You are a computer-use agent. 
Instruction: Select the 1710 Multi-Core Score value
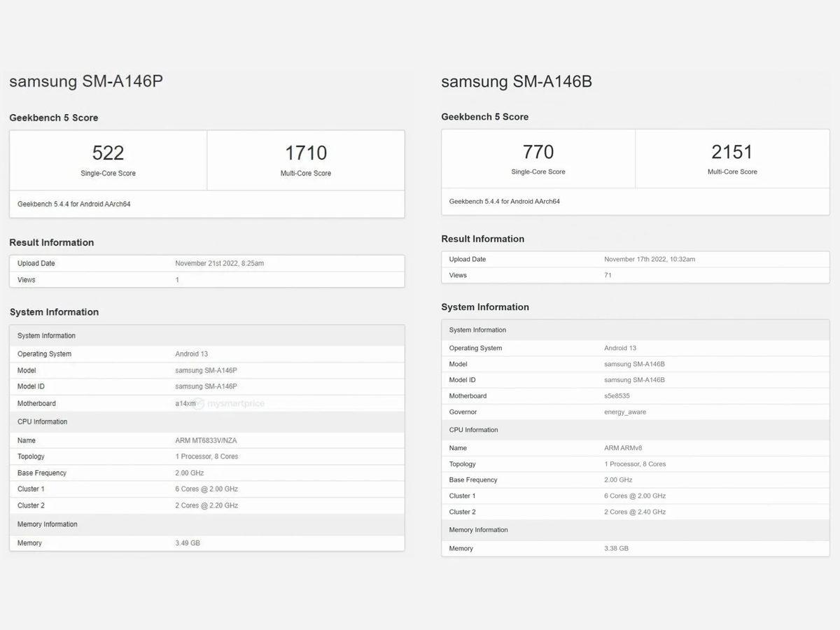pyautogui.click(x=306, y=153)
